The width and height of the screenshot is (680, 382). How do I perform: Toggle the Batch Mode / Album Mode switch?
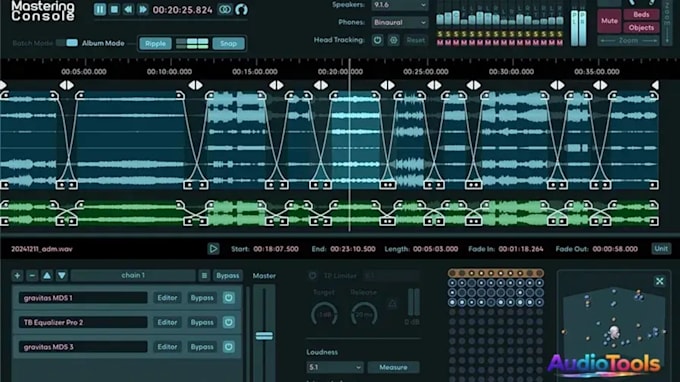67,43
